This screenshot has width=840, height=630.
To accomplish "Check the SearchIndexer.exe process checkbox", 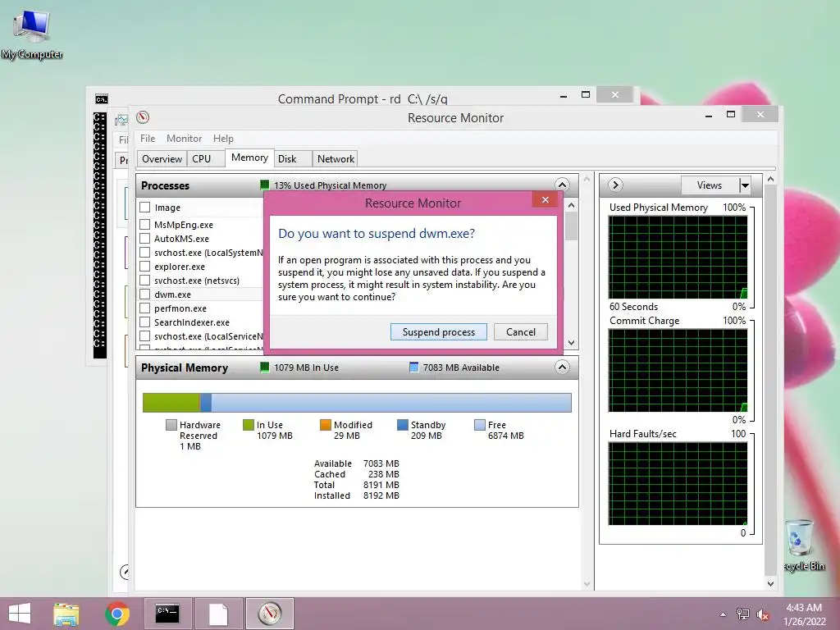I will coord(144,322).
